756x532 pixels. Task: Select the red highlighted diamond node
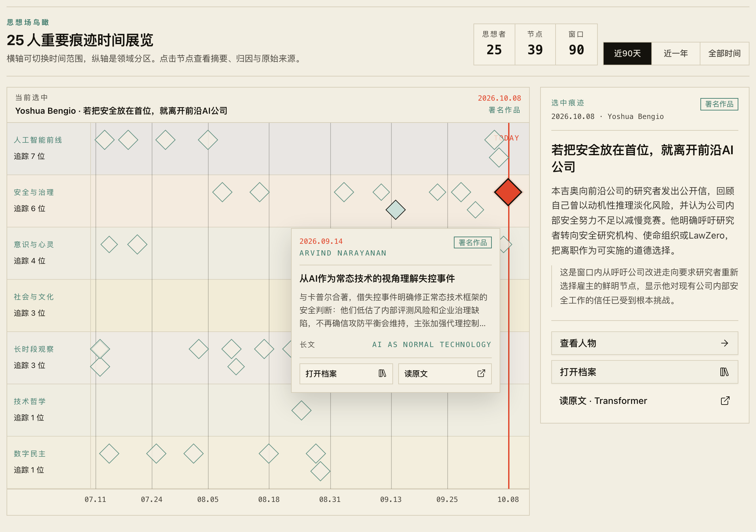[508, 192]
